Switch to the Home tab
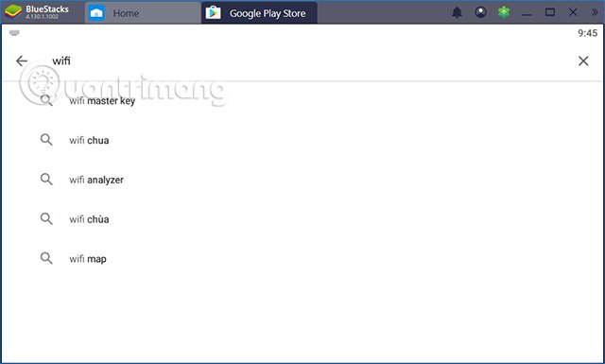 [143, 13]
